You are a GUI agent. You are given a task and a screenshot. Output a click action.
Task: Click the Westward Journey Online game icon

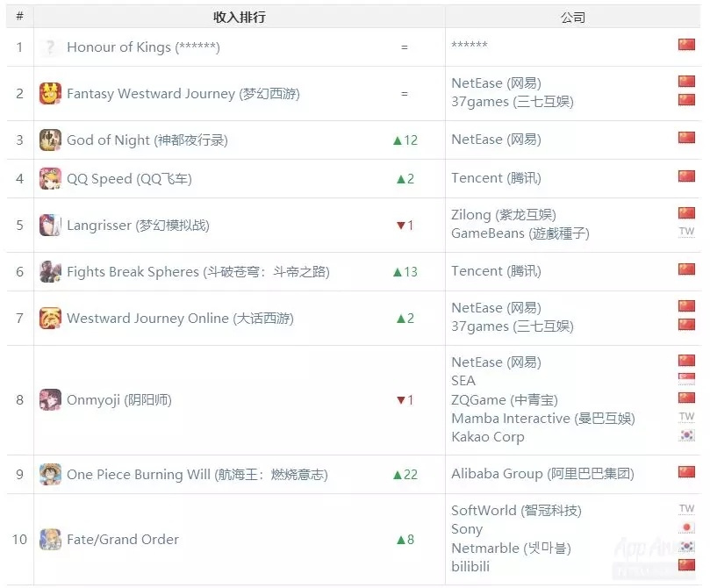(50, 319)
